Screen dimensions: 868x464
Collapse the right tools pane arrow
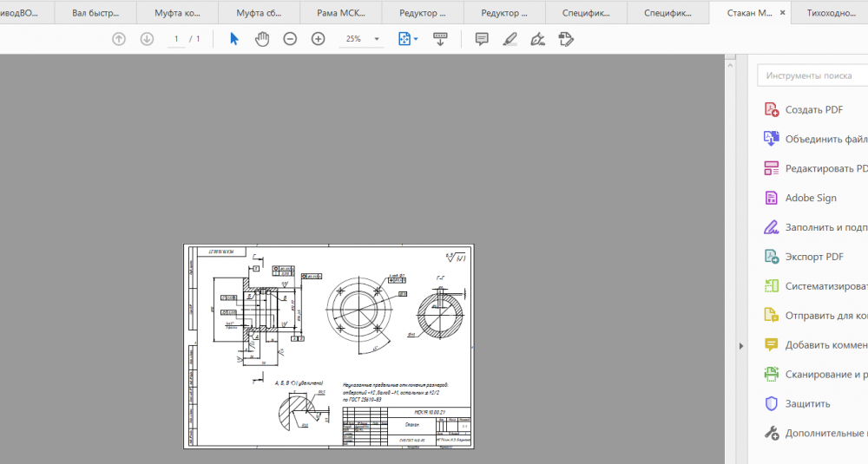(740, 346)
